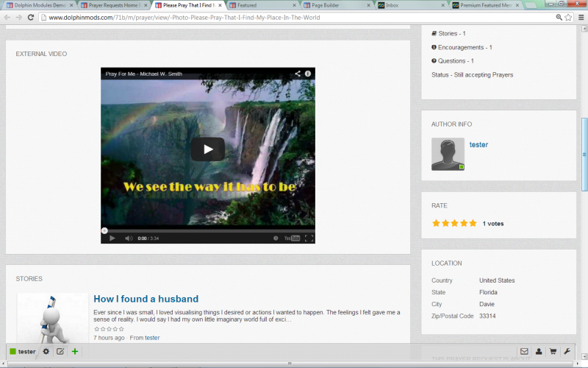Click the small play button in video controls
This screenshot has width=588, height=368.
[112, 238]
